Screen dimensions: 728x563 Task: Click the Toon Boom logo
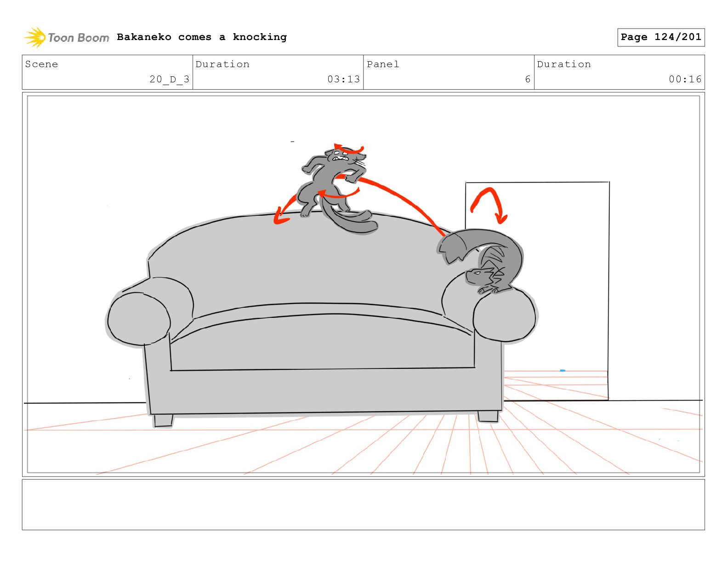pyautogui.click(x=67, y=37)
